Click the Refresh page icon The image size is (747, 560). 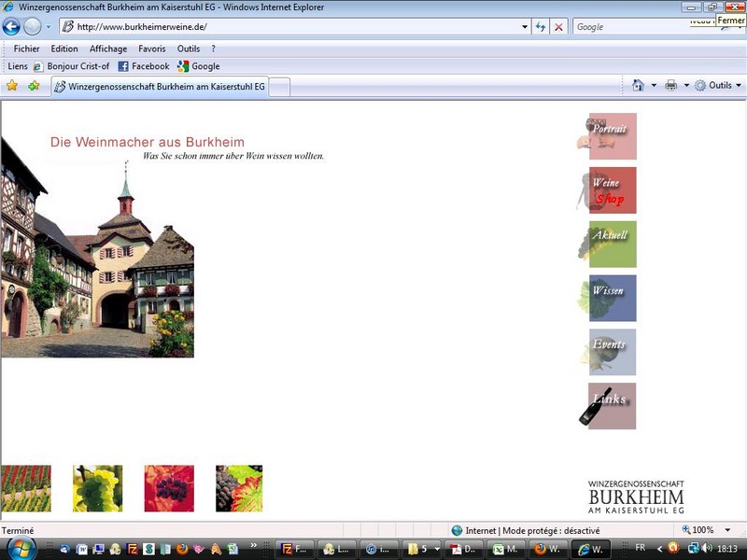coord(541,27)
